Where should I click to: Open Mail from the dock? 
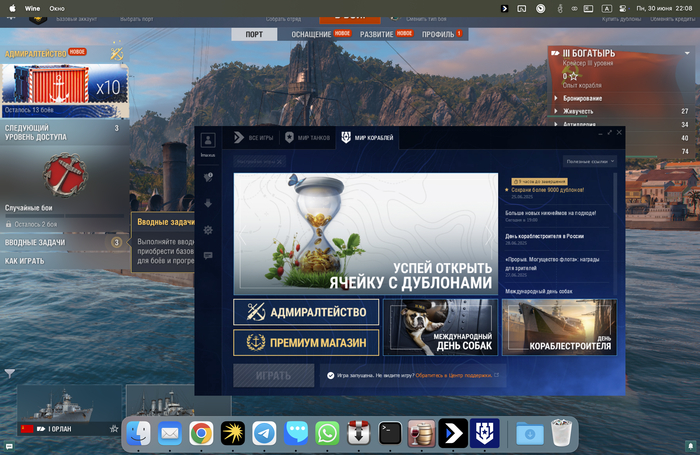(170, 433)
